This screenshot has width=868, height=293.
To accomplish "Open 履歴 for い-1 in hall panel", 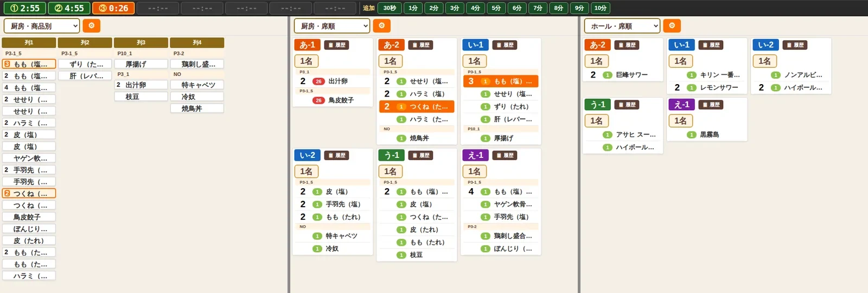I will 711,45.
